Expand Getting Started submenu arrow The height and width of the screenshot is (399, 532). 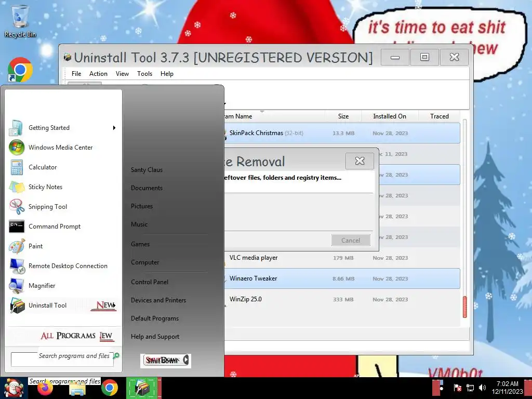click(114, 128)
